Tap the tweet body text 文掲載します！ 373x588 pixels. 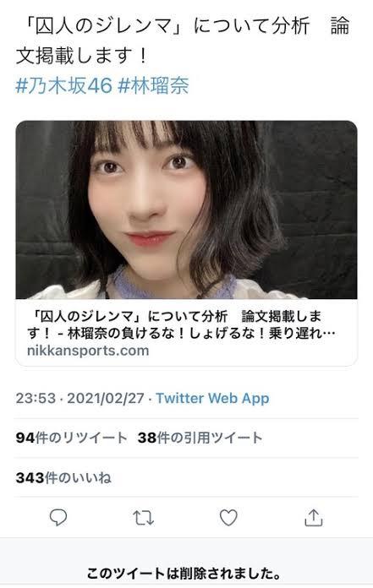[x=82, y=57]
